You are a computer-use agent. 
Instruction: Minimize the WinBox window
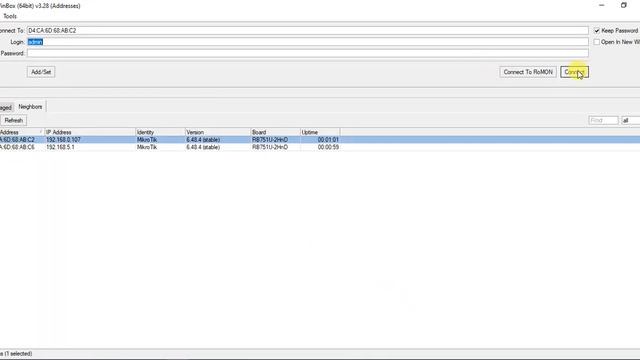(x=602, y=5)
